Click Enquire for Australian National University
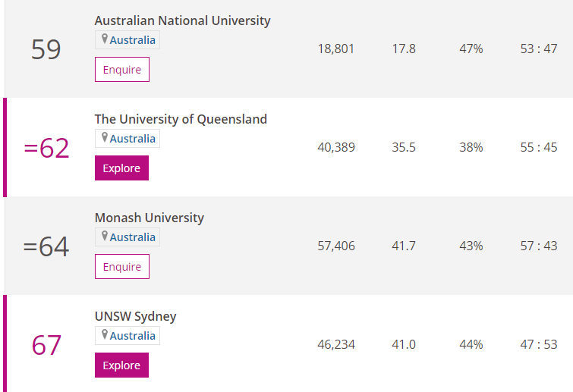Screen dimensions: 573x392 pyautogui.click(x=122, y=69)
